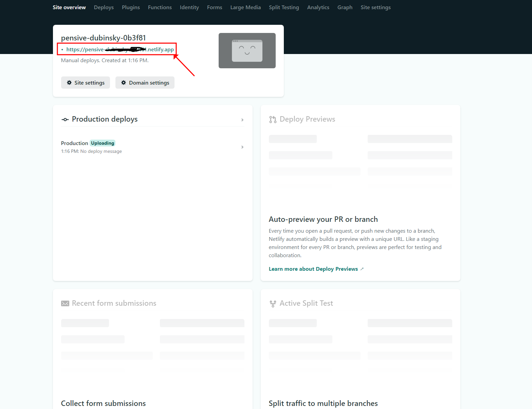
Task: Select the Forms tab
Action: pos(215,7)
